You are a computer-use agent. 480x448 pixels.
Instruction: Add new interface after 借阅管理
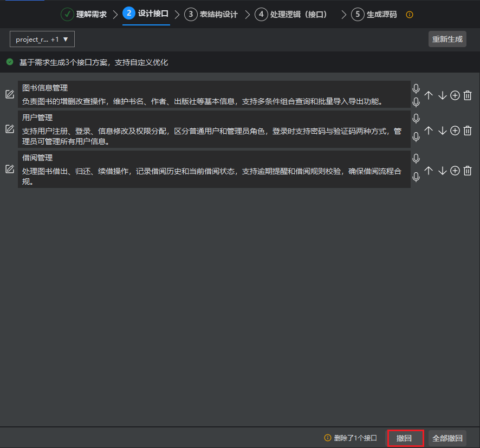pos(455,171)
